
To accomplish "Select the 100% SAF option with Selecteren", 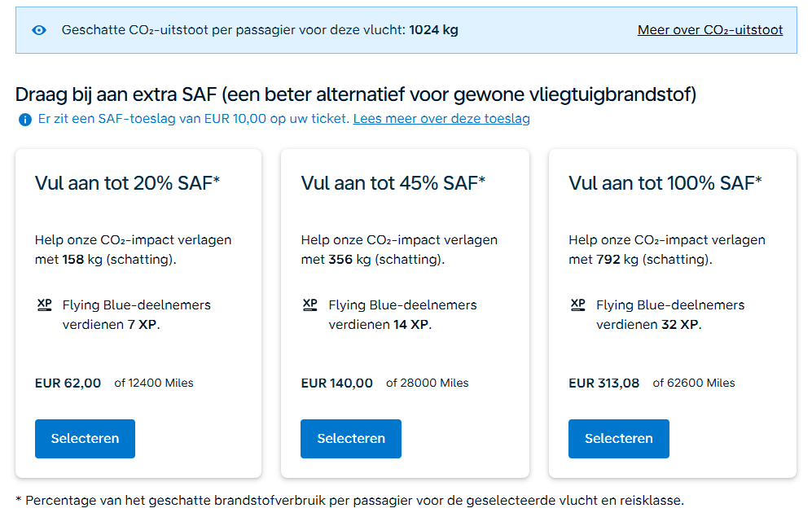I will click(x=618, y=438).
